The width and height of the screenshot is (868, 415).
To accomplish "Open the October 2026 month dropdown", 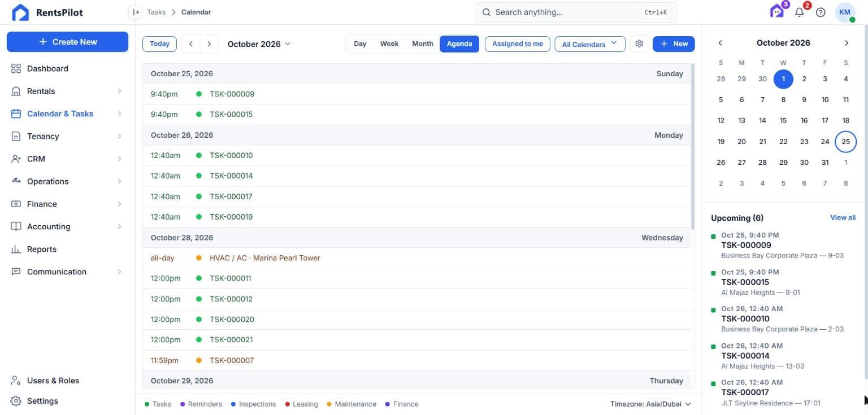I will point(259,44).
